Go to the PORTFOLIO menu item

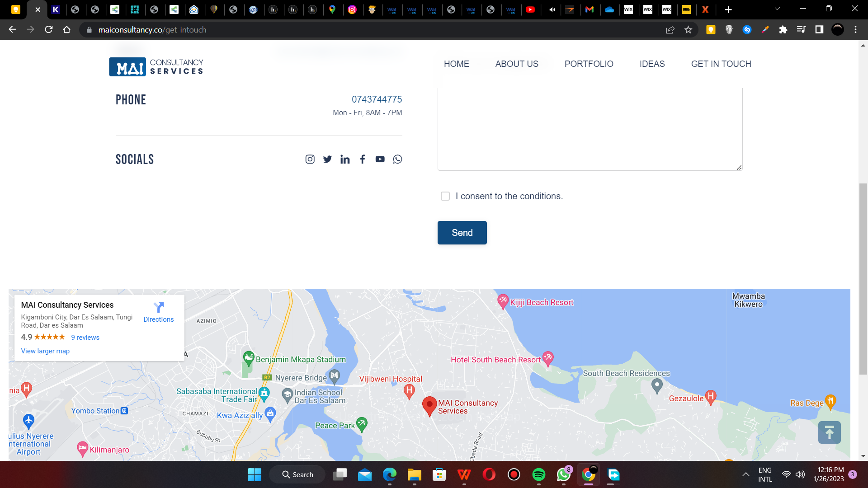click(x=589, y=64)
